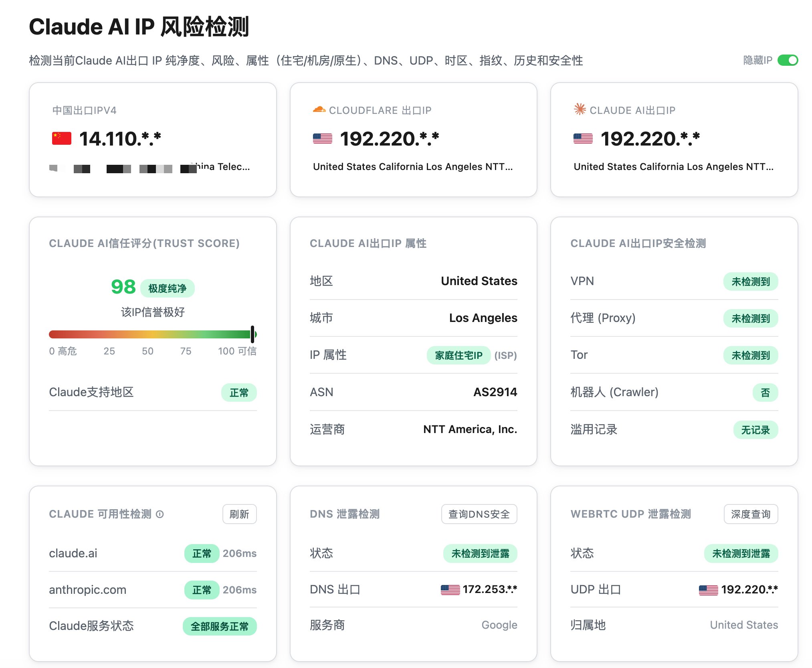Click the (ISP) label beside 家庭住宅IP
The image size is (812, 668).
point(505,355)
